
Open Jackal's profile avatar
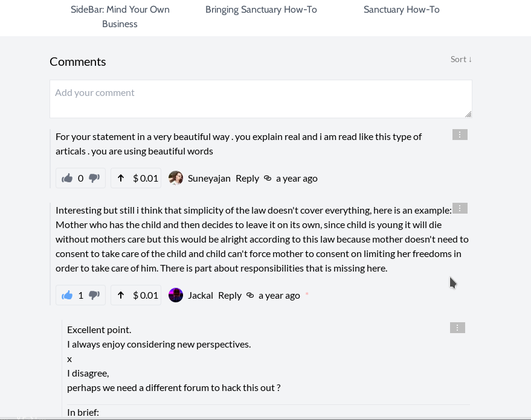coord(176,295)
